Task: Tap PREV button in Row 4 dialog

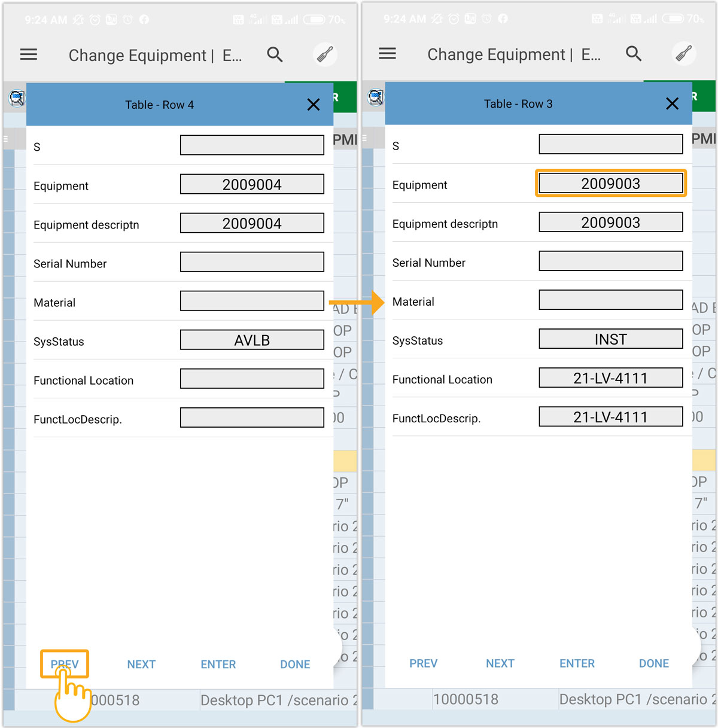Action: [x=65, y=664]
